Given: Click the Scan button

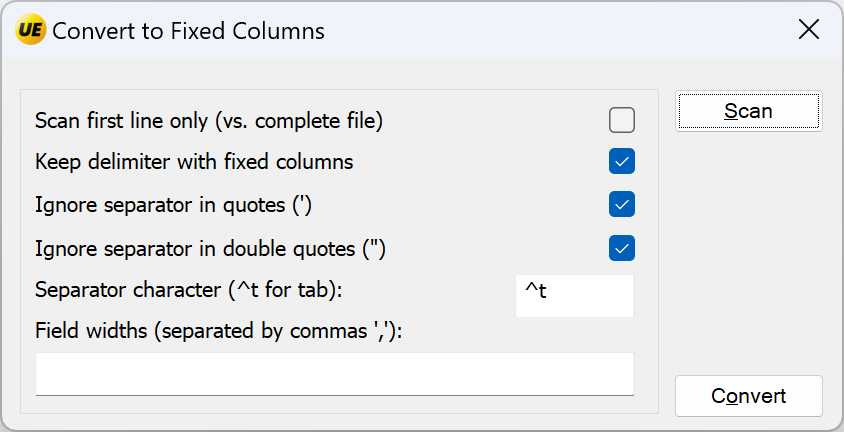Looking at the screenshot, I should click(749, 111).
